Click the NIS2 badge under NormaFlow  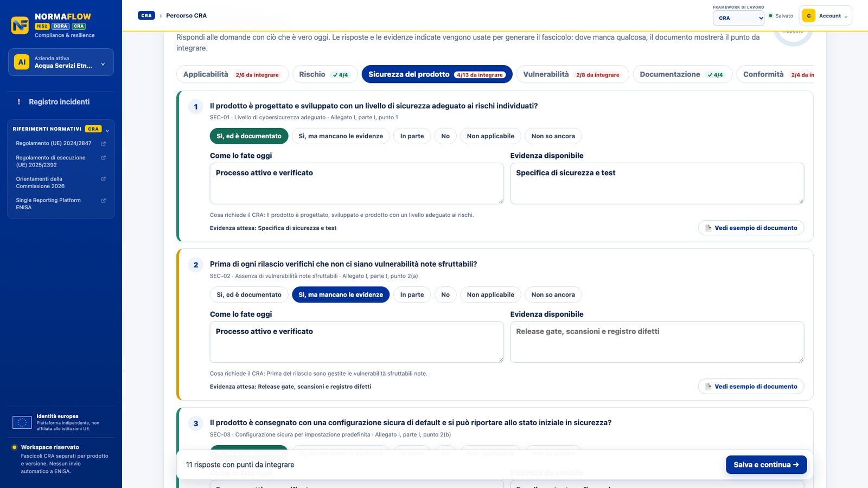point(42,26)
